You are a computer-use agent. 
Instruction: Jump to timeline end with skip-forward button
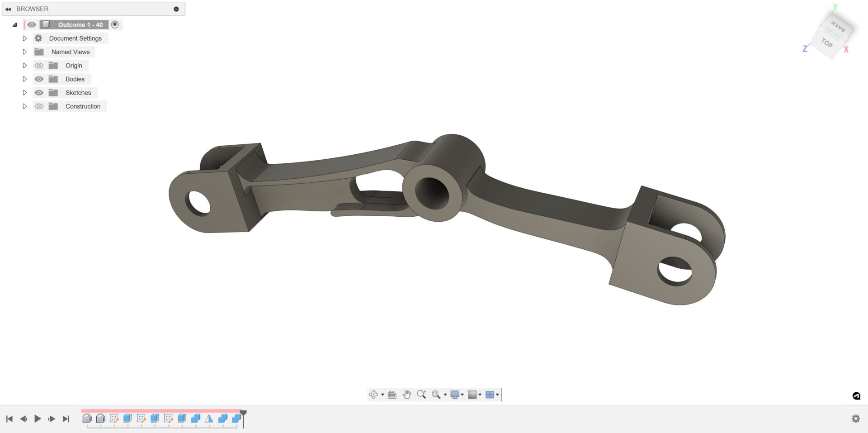click(65, 419)
